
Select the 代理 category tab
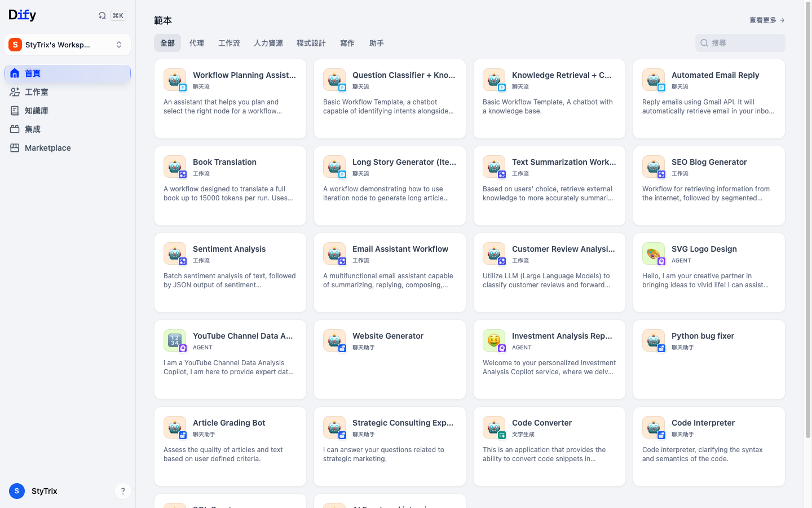(197, 43)
